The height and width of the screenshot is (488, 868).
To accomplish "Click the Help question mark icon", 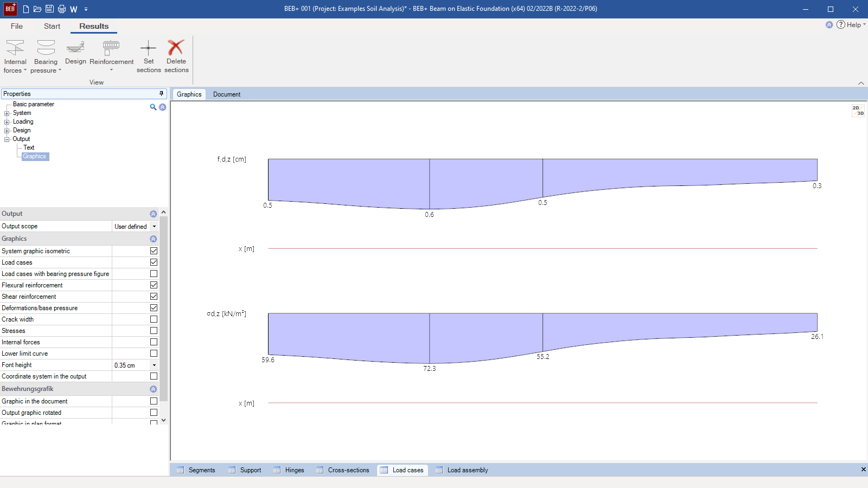I will point(841,24).
